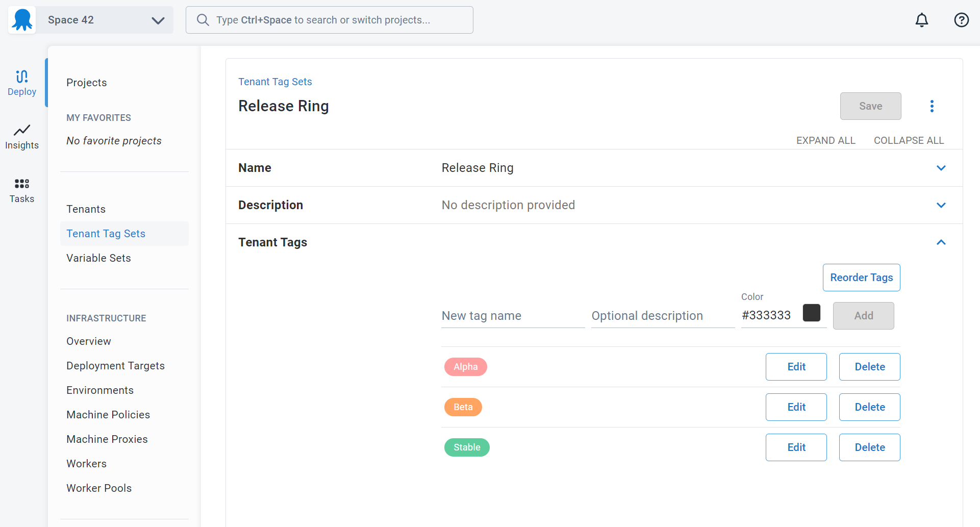Open Workers page
This screenshot has width=980, height=527.
87,464
